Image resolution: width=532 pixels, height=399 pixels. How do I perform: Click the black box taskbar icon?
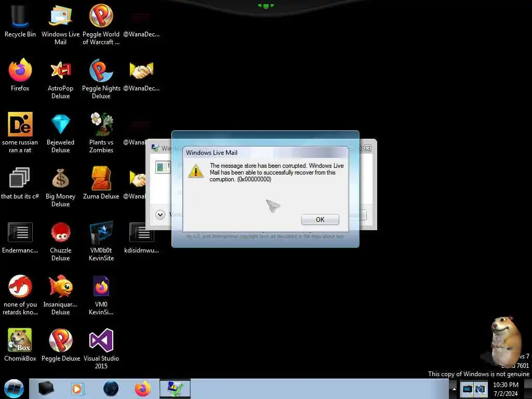click(46, 389)
